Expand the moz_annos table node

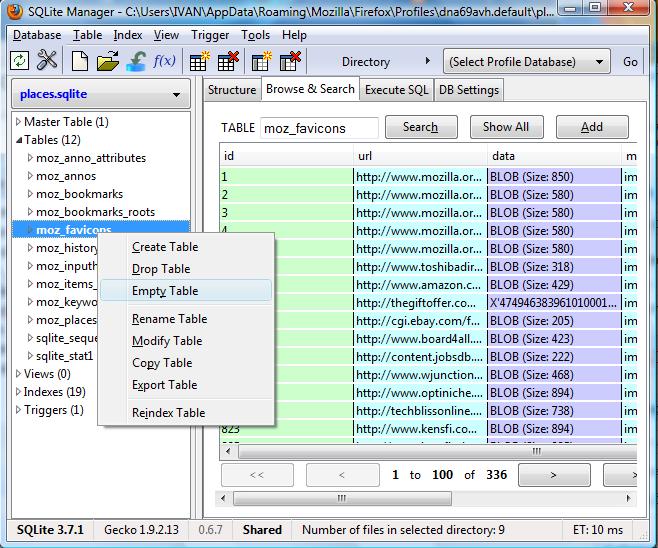pos(30,176)
